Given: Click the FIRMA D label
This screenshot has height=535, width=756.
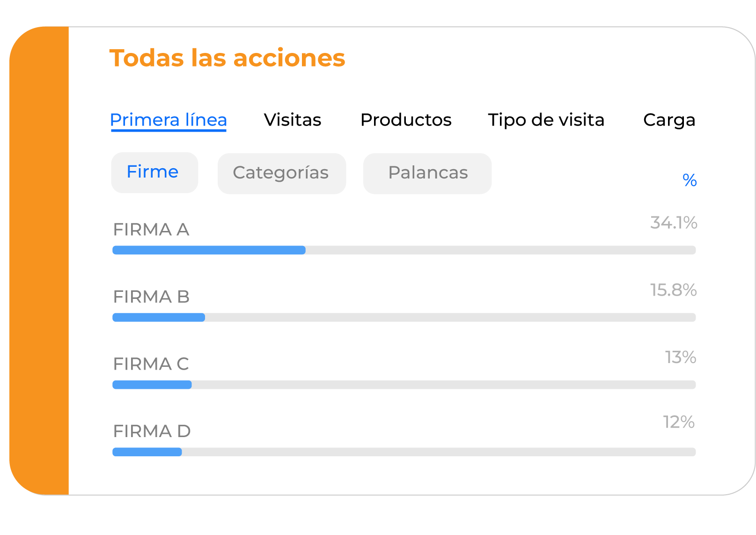Looking at the screenshot, I should tap(152, 431).
